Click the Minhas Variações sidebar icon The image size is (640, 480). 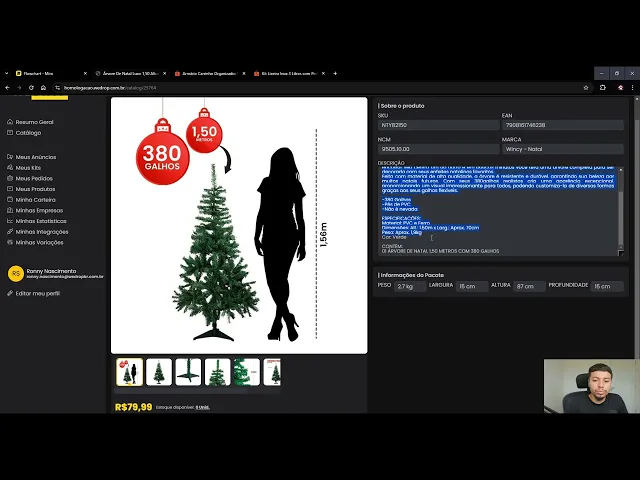[x=10, y=242]
